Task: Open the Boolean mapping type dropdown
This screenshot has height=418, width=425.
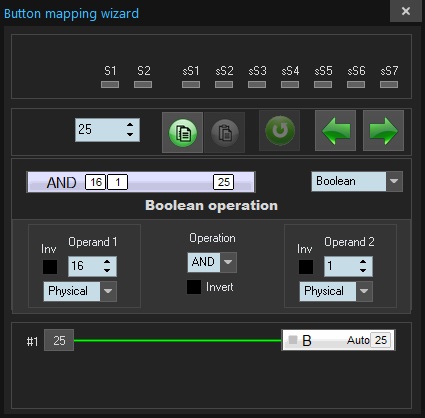Action: click(394, 181)
